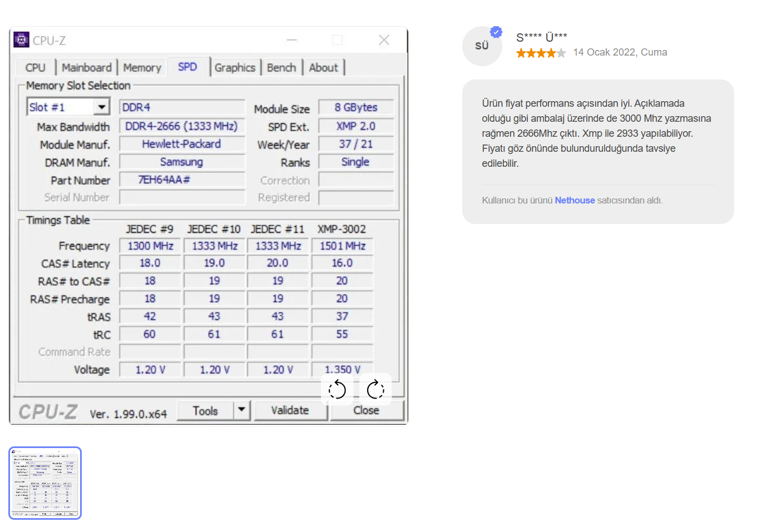The image size is (757, 532).
Task: Click the XMP 2.0 SPD Ext. field
Action: (356, 126)
